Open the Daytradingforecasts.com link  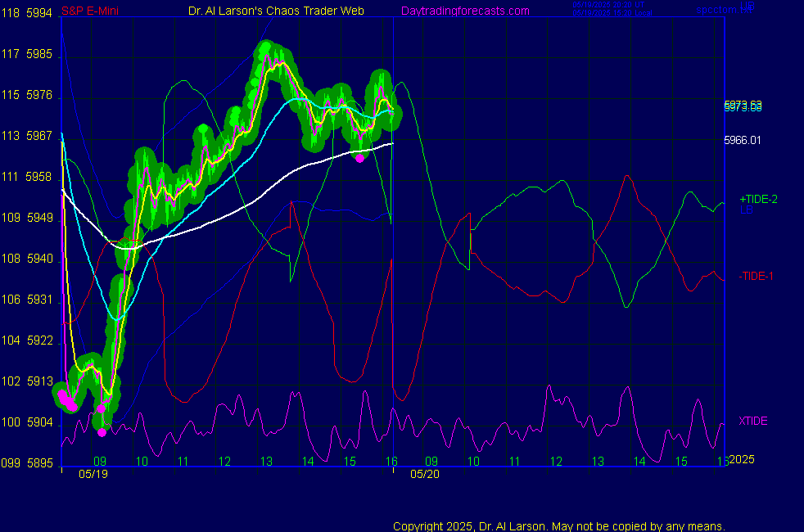coord(465,11)
